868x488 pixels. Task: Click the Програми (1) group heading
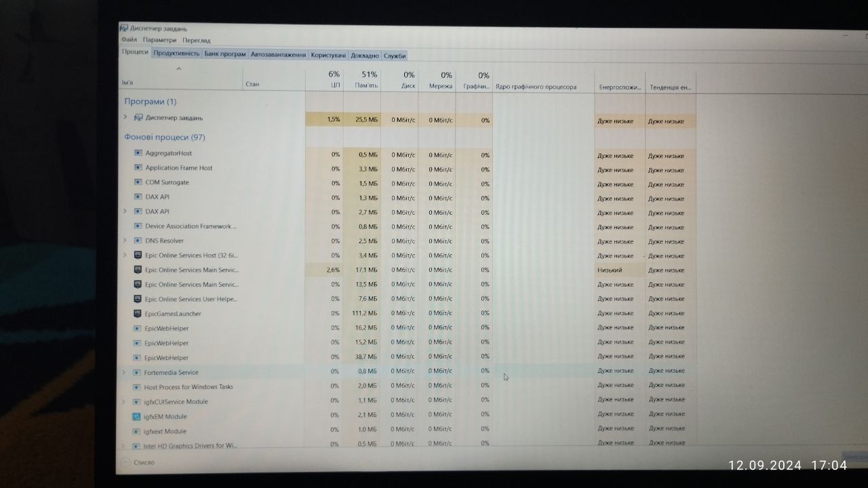click(x=151, y=101)
